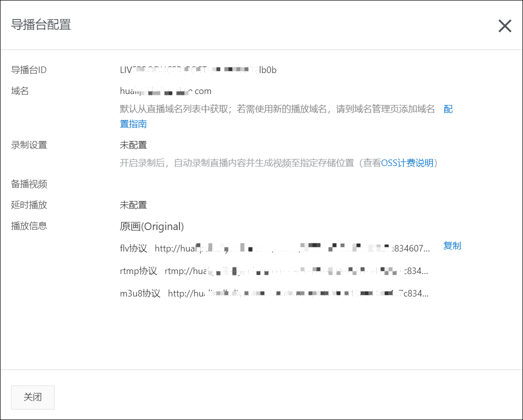This screenshot has width=523, height=420.
Task: Click the 导播台ID label
Action: [29, 70]
